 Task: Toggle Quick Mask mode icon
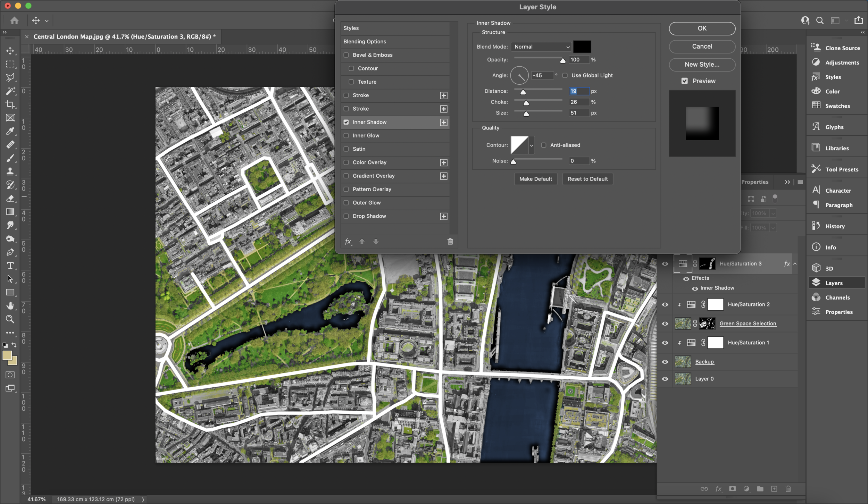(x=10, y=375)
